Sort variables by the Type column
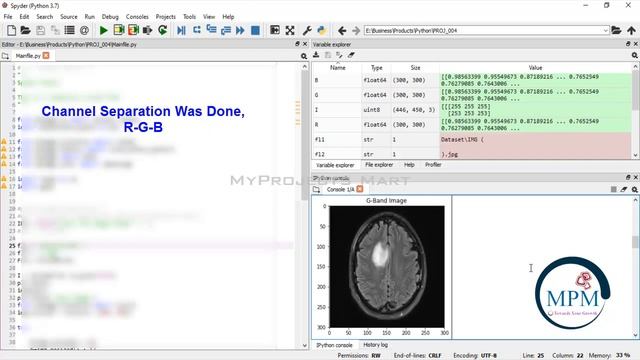The image size is (640, 360). point(376,68)
